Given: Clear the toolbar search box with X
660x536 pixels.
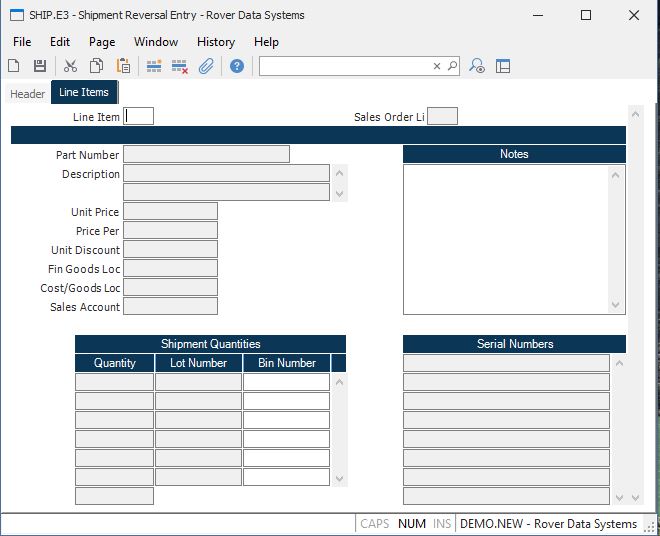Looking at the screenshot, I should (437, 66).
